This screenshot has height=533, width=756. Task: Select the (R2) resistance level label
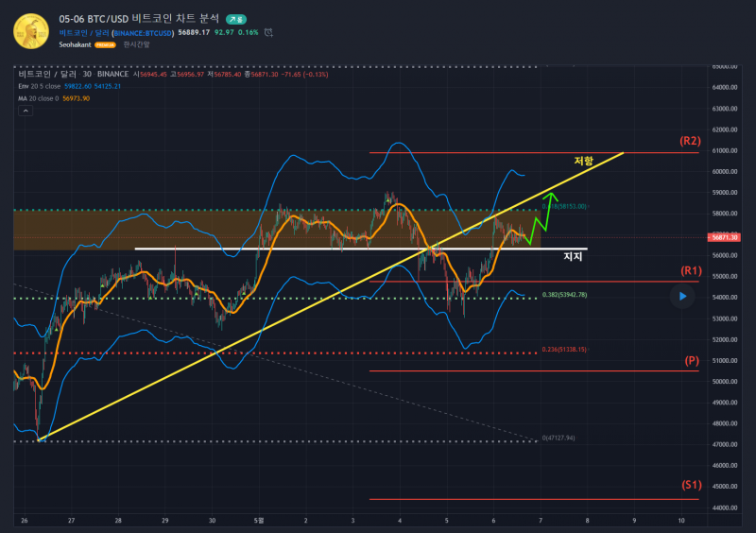[690, 141]
